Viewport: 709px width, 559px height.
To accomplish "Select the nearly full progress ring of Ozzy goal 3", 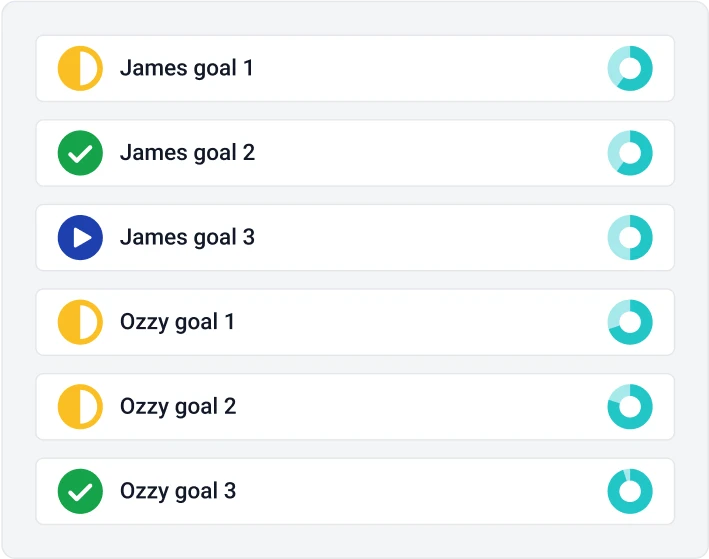I will pos(630,491).
